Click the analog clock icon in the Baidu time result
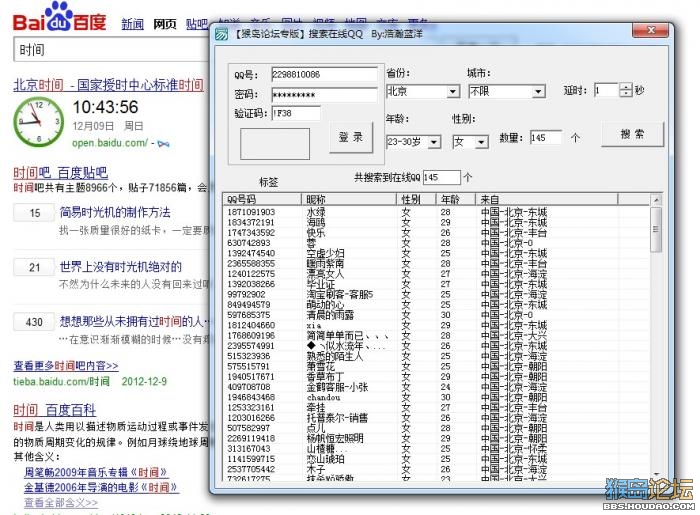The image size is (700, 515). coord(38,121)
